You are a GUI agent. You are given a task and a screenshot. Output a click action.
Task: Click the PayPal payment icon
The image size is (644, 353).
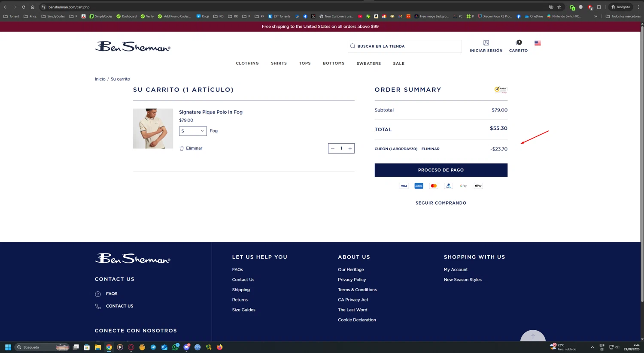(x=449, y=186)
